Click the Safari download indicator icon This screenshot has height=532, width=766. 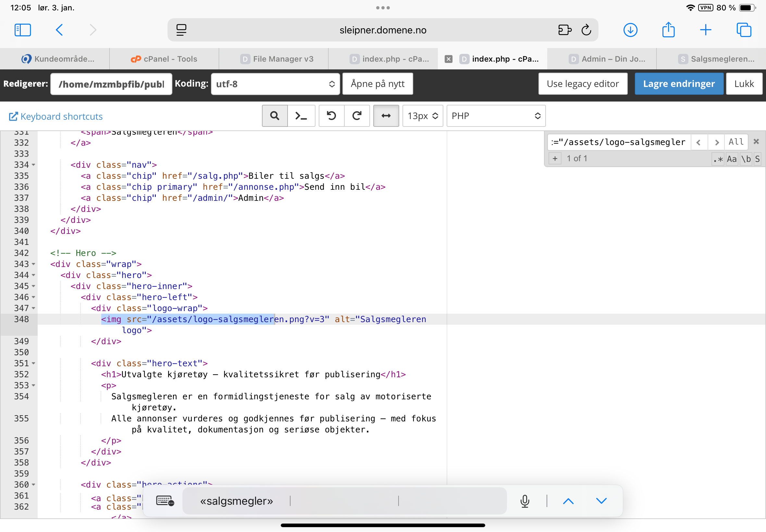630,30
